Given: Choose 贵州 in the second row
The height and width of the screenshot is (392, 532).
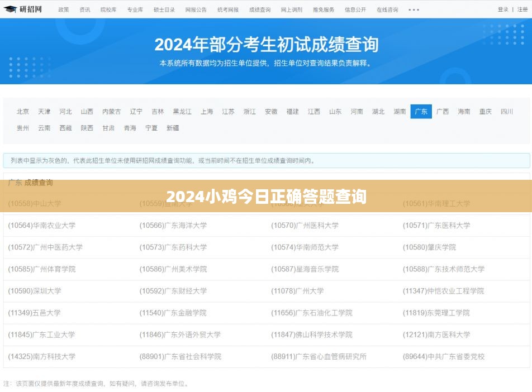Looking at the screenshot, I should 23,128.
